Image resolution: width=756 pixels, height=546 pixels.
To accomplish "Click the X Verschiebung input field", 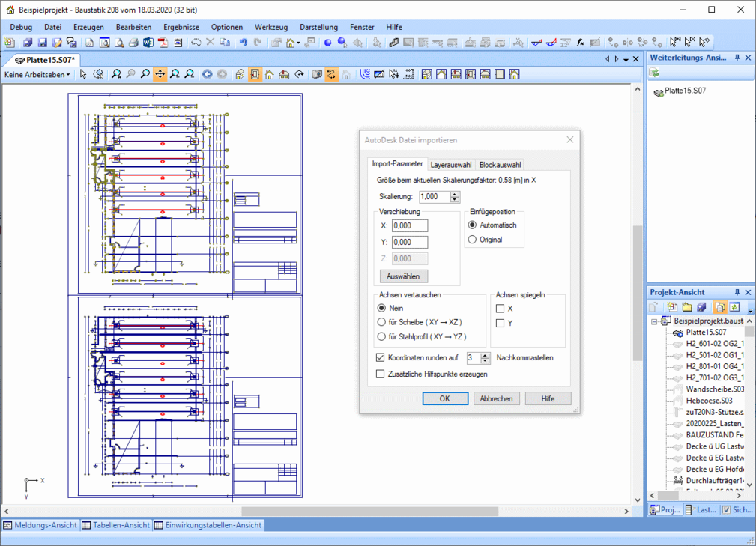I will [409, 225].
